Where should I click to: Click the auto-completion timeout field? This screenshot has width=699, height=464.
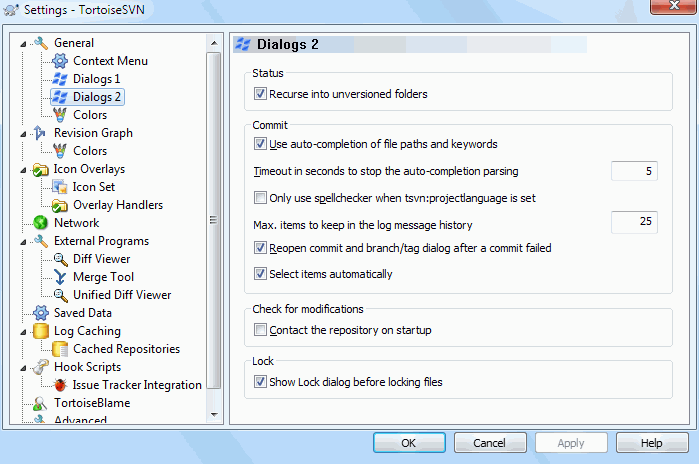[x=634, y=171]
